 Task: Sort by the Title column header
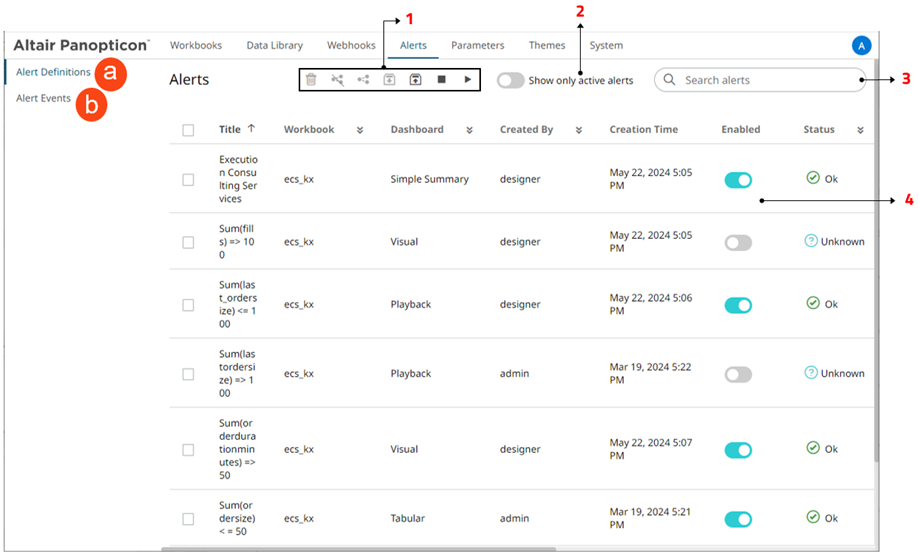(230, 129)
